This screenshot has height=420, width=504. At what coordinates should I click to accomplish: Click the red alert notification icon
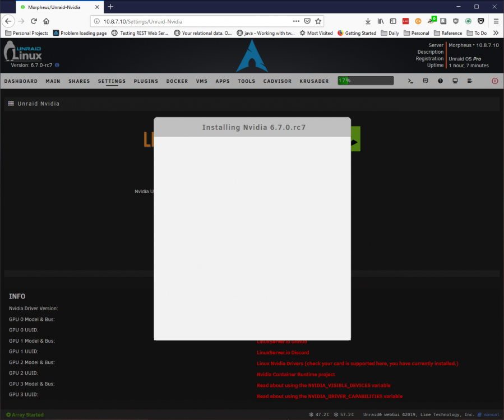(x=494, y=81)
